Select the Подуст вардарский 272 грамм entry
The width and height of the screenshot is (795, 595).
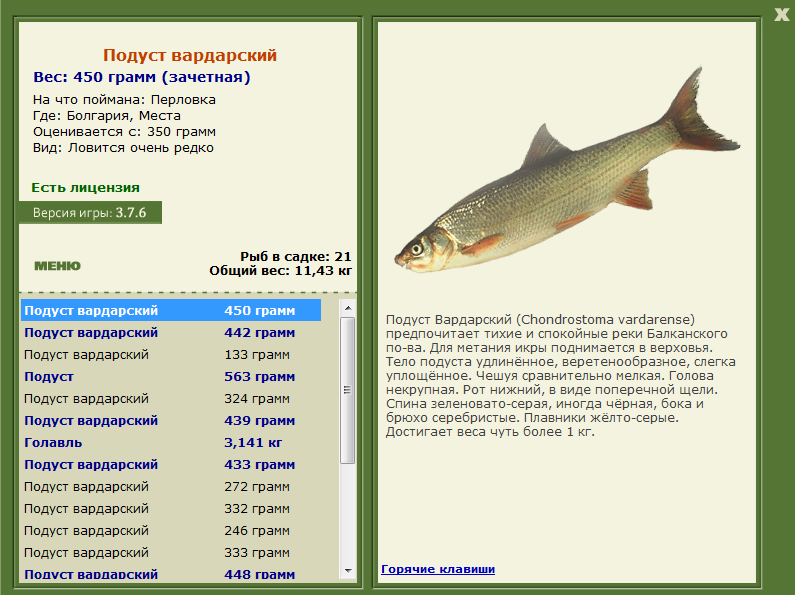[x=171, y=487]
